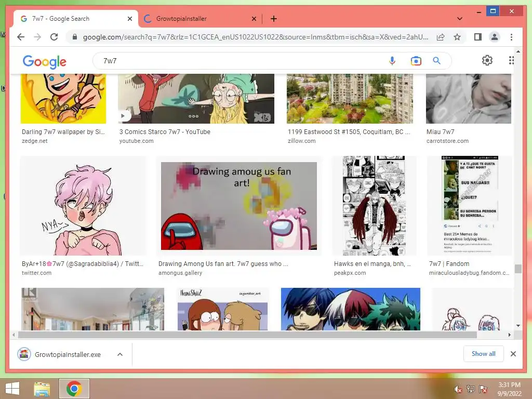Close the GrowtopiaInstaller tab
This screenshot has height=399, width=532.
254,19
